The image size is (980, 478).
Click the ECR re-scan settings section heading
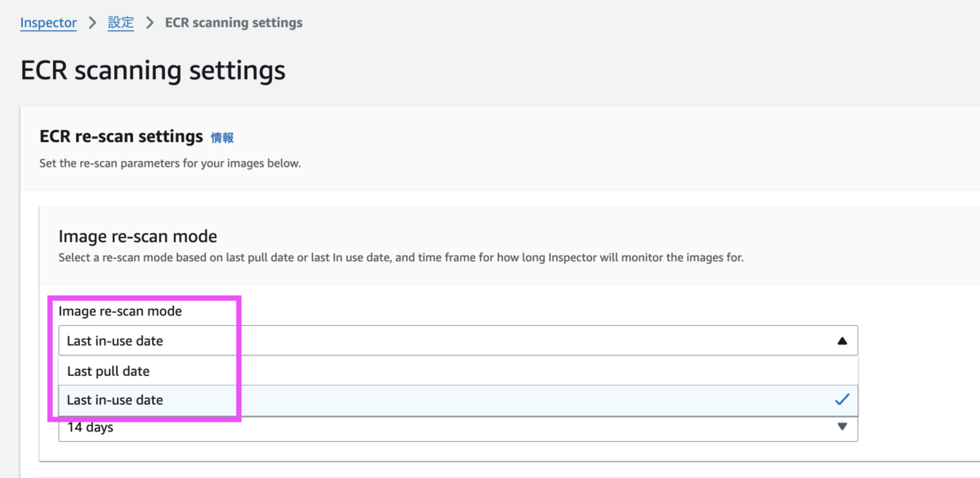[x=121, y=136]
